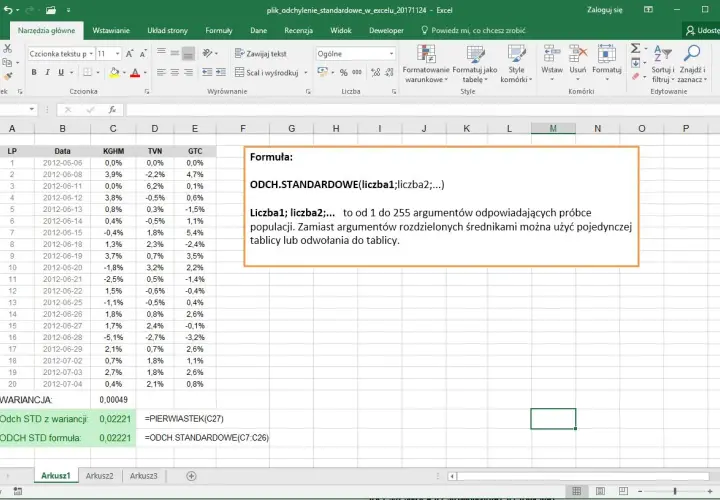Decrease decimal places
The image size is (720, 500).
(389, 73)
